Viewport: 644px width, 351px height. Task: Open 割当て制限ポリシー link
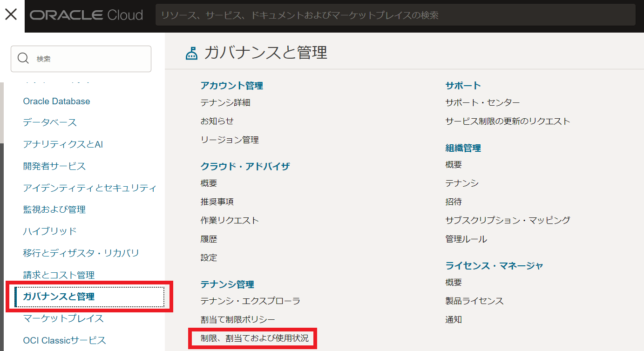click(x=237, y=319)
